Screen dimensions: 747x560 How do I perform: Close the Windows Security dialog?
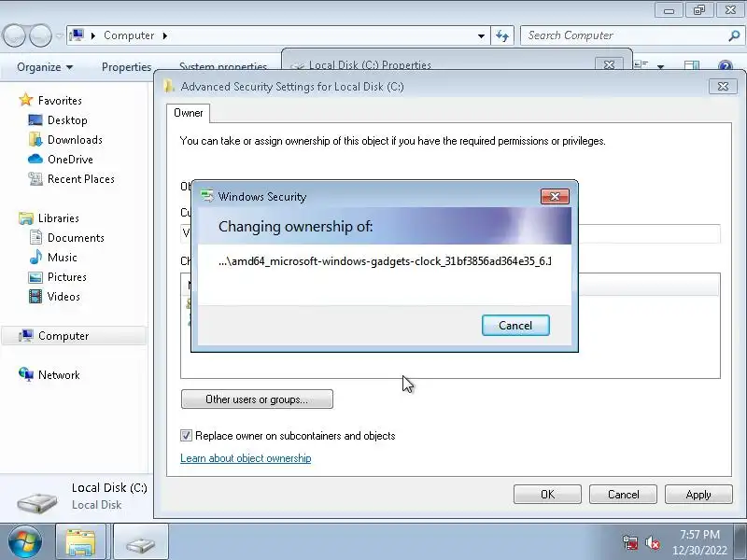click(x=555, y=196)
